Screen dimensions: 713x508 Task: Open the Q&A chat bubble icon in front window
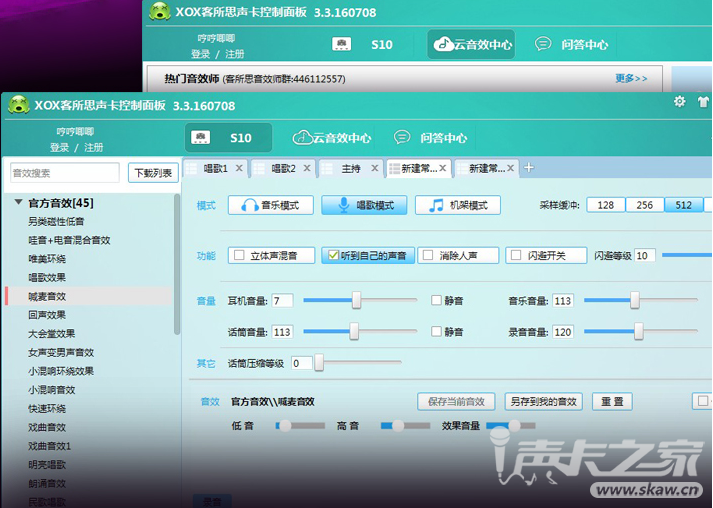point(402,137)
